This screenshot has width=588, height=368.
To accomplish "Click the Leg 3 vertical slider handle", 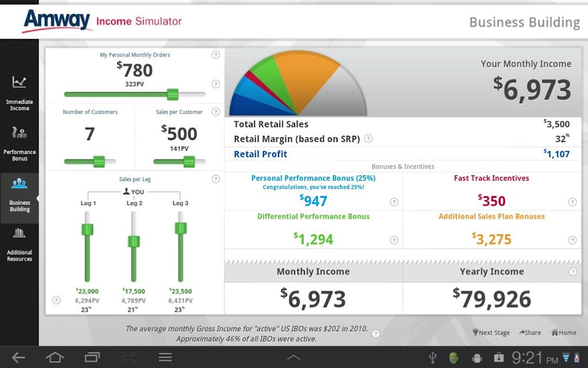I will coord(180,228).
